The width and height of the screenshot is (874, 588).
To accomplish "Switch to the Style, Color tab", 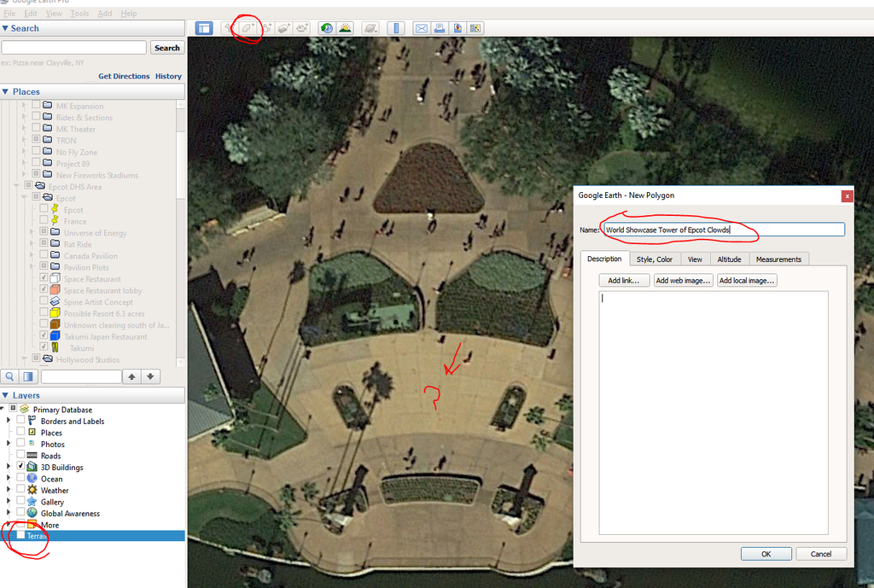I will pyautogui.click(x=654, y=259).
